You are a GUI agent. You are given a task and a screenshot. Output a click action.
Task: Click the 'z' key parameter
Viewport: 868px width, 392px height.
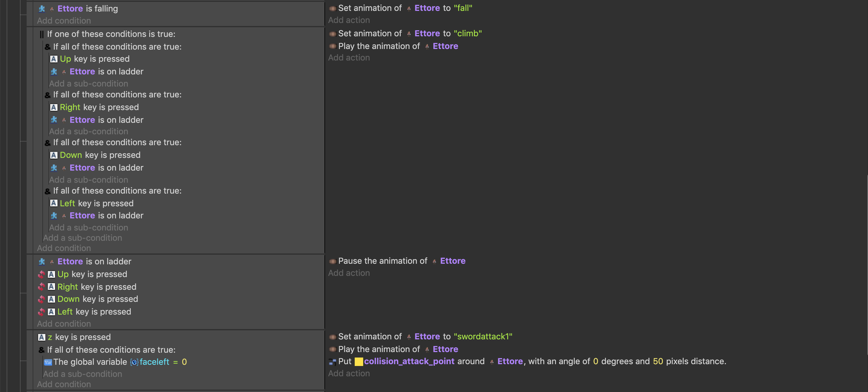[50, 338]
